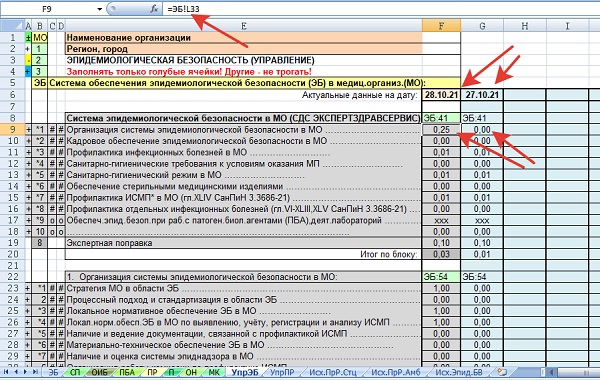Image resolution: width=600 pixels, height=380 pixels.
Task: Select the Итог по блоку value 0,03
Action: click(441, 254)
